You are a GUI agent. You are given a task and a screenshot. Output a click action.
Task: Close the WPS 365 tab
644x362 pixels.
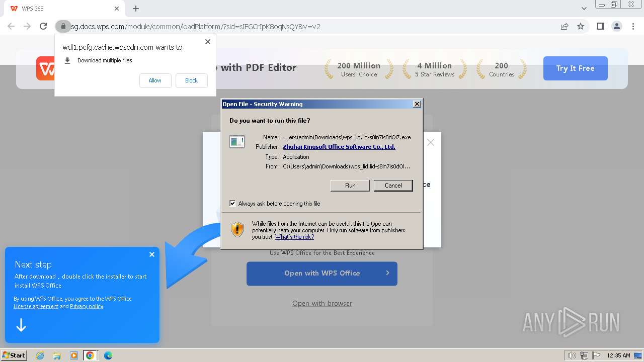(x=117, y=9)
